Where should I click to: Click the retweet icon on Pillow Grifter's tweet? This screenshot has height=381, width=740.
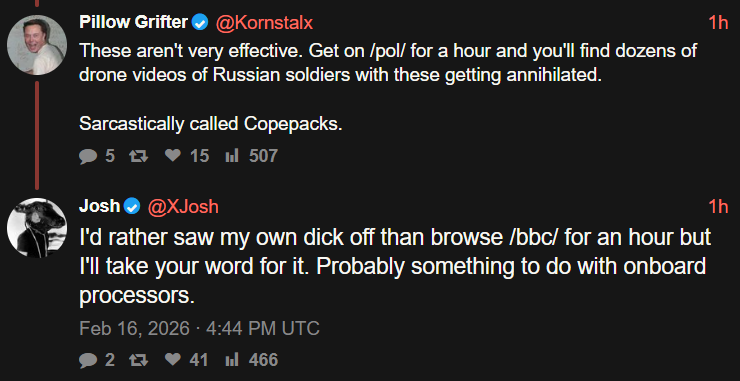[x=138, y=156]
